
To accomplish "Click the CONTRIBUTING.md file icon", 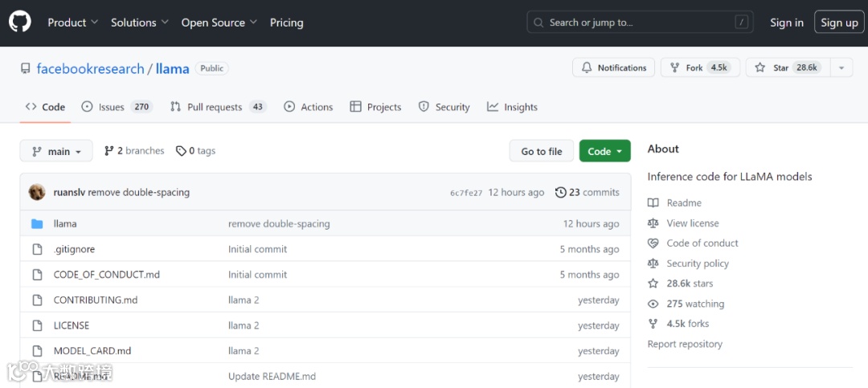I will [x=37, y=300].
